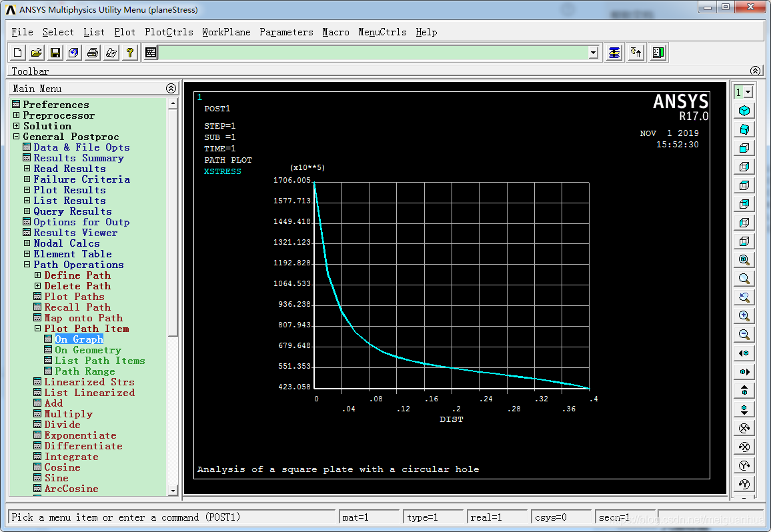The height and width of the screenshot is (532, 771).
Task: Click the Open ANSYS File icon
Action: (x=37, y=53)
